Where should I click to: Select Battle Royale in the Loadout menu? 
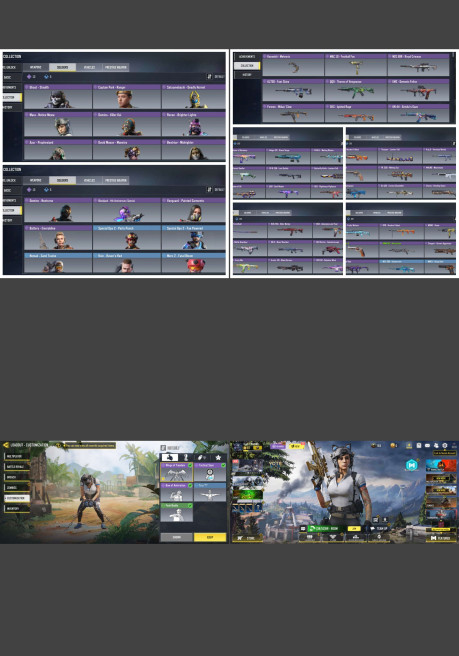15,467
